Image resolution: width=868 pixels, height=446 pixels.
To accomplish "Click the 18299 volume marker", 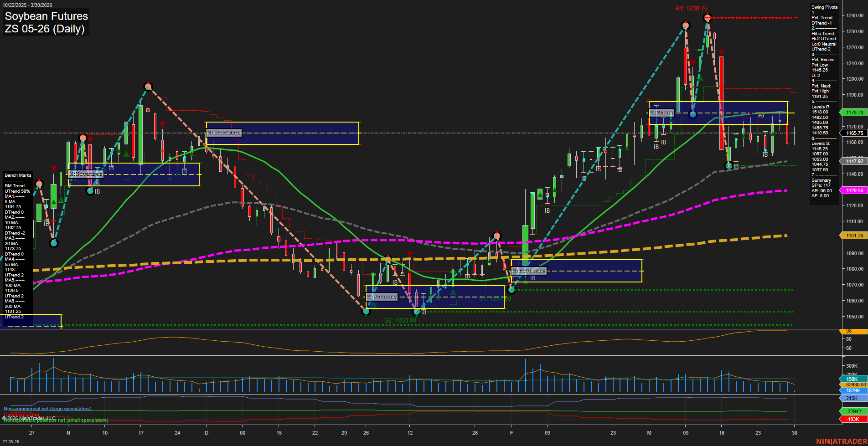I will point(853,391).
